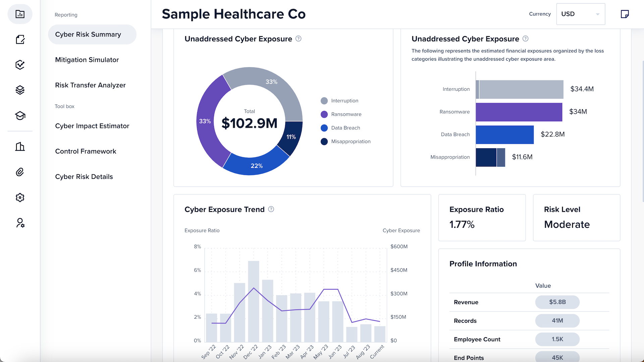Click the purple Ransomware bar in chart
The width and height of the screenshot is (644, 362).
(x=519, y=112)
